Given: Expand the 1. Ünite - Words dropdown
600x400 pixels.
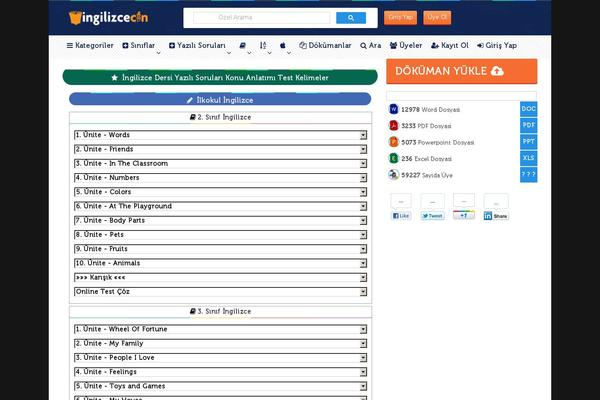Looking at the screenshot, I should click(220, 135).
